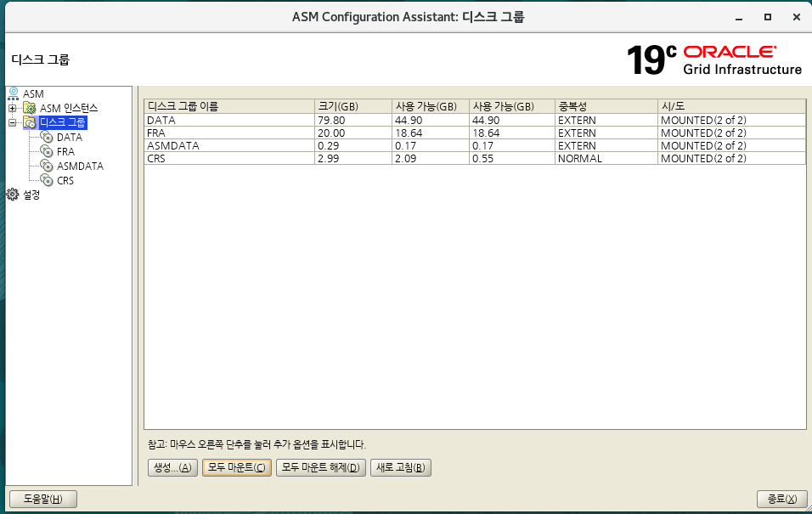The image size is (812, 514).
Task: Select ASM 인스턴스 in the tree
Action: pos(69,108)
